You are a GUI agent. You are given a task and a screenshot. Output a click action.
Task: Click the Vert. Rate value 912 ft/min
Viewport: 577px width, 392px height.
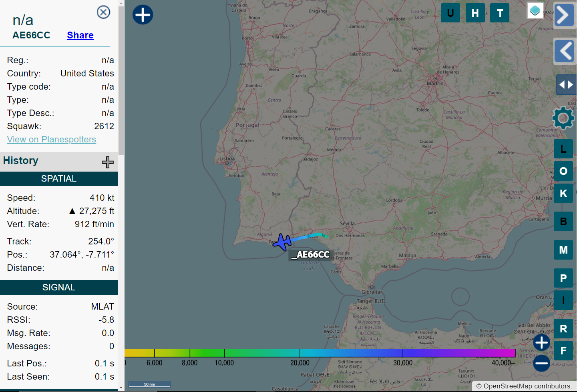pos(94,224)
